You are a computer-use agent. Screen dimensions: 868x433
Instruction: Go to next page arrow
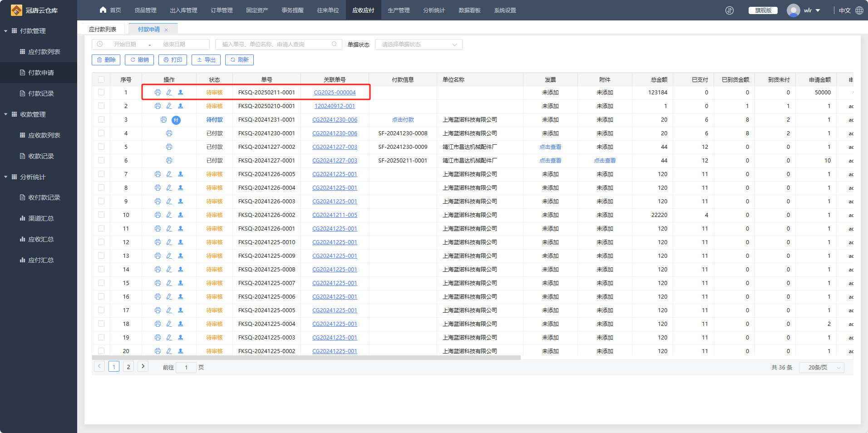143,366
